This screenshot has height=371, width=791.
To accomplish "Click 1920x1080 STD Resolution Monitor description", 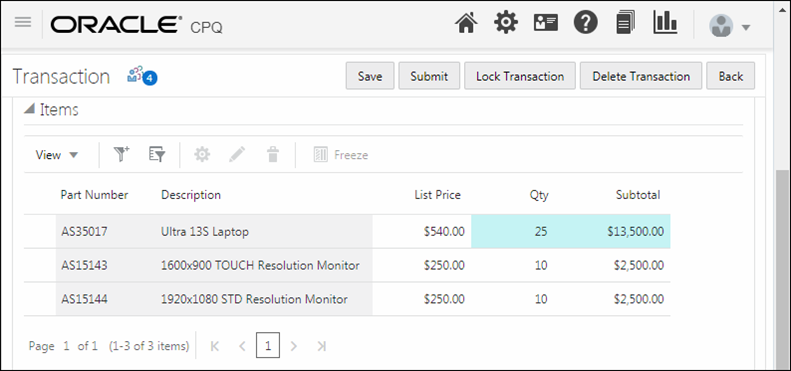I will pos(254,299).
